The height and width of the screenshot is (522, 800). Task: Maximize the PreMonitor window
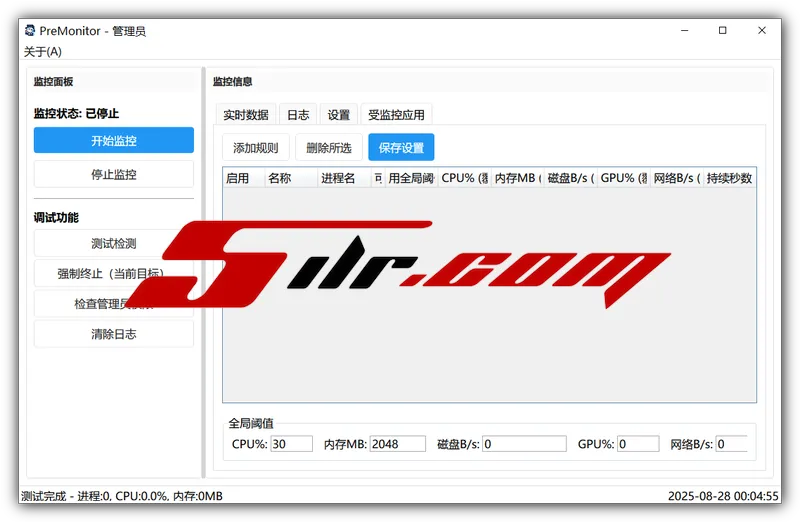[x=722, y=31]
